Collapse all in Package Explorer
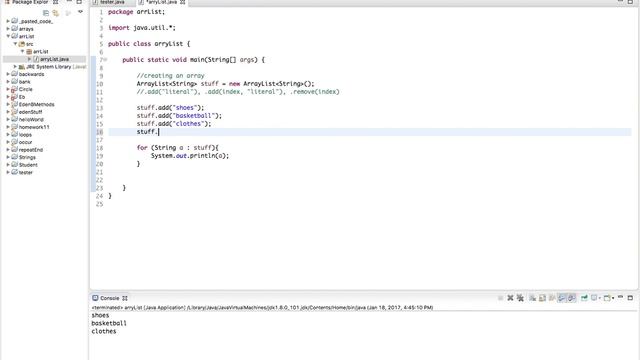Image resolution: width=640 pixels, height=360 pixels. (46, 13)
